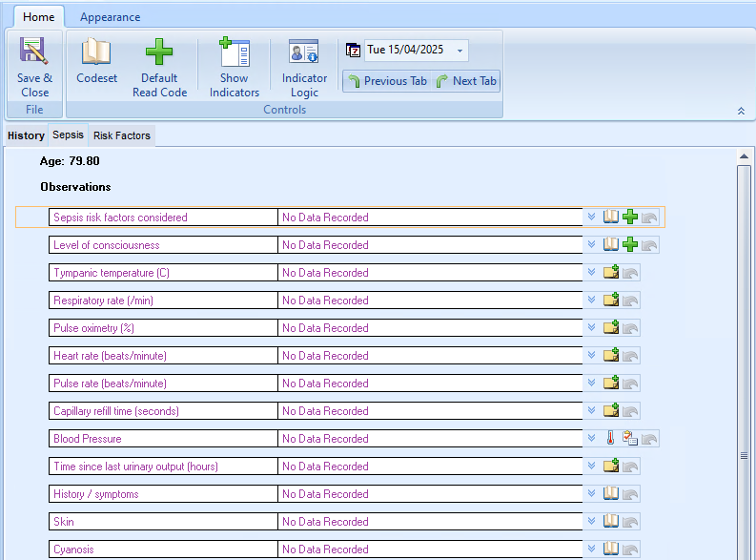Viewport: 756px width, 560px height.
Task: Expand Sepsis risk factors considered chevron
Action: click(x=592, y=217)
